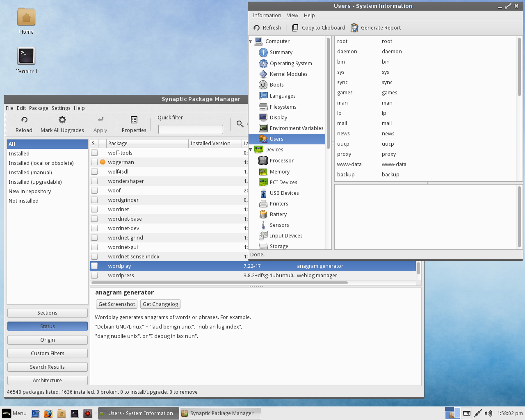Click the Refresh icon in System Information
Screen dimensions: 525x420
(257, 28)
